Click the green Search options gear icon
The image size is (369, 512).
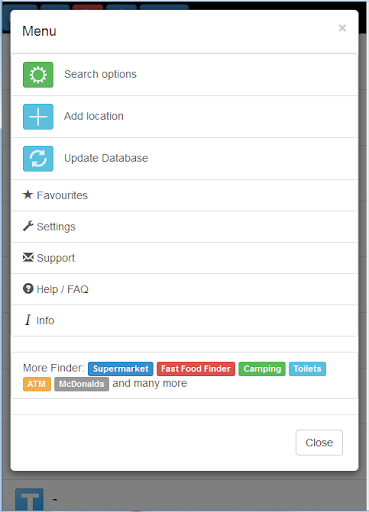coord(38,75)
